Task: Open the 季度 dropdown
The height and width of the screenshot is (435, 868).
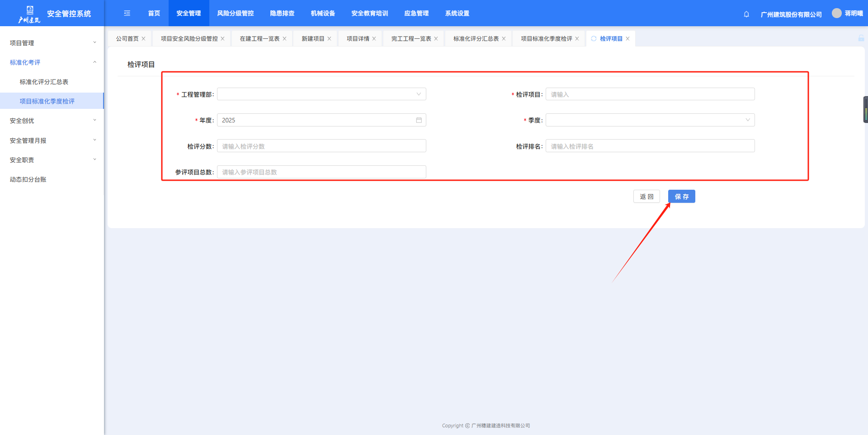Action: (650, 120)
